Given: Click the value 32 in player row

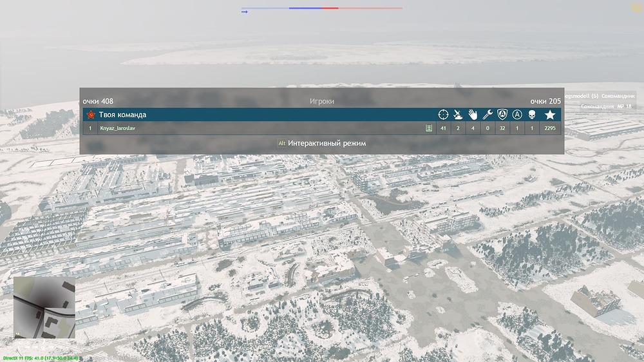Looking at the screenshot, I should [x=502, y=128].
